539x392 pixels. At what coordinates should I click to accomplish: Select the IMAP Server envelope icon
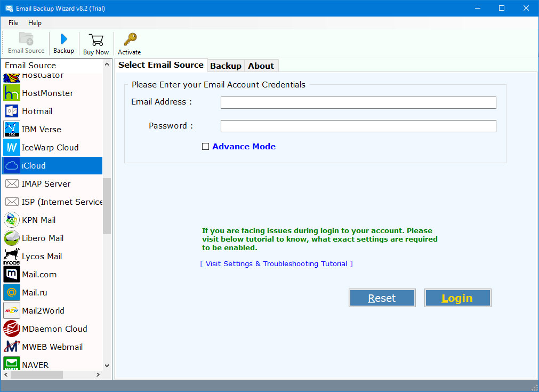[x=12, y=183]
